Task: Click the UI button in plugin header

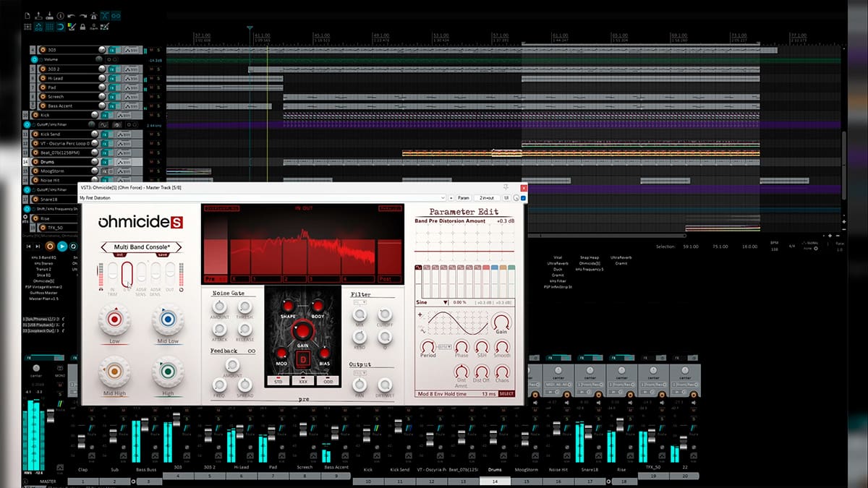Action: point(506,197)
